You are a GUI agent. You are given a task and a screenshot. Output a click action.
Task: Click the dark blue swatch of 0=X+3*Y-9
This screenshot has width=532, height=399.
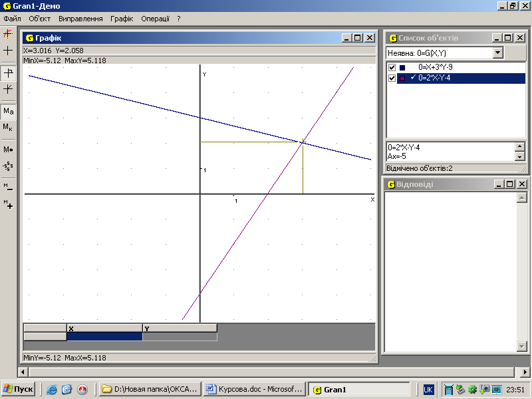pos(402,68)
